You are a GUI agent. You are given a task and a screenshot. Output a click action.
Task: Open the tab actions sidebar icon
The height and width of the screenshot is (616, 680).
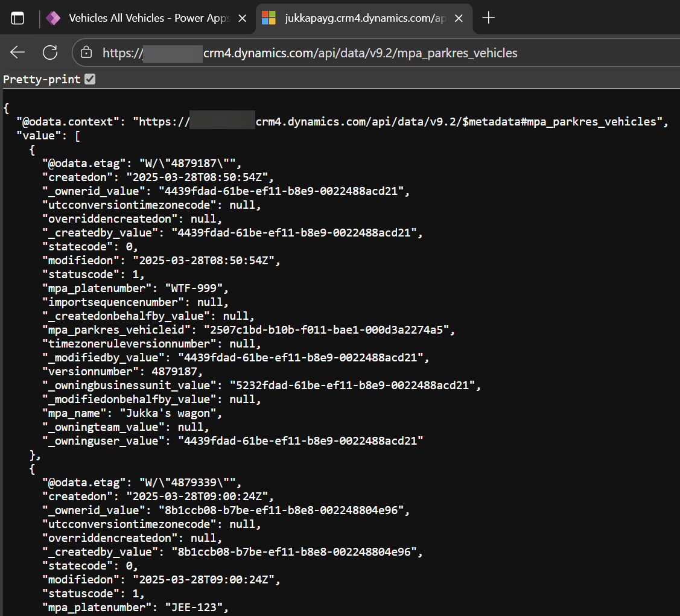tap(17, 18)
